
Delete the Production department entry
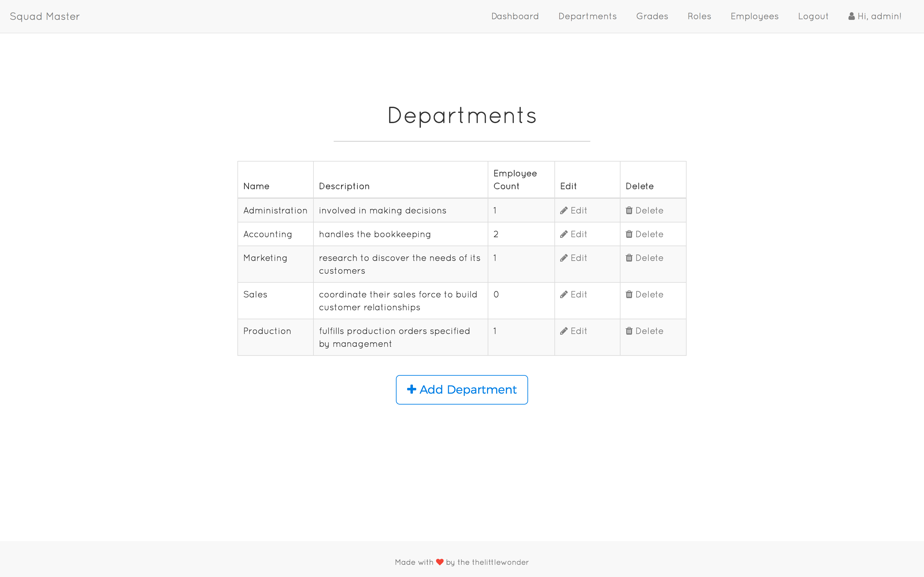(645, 331)
